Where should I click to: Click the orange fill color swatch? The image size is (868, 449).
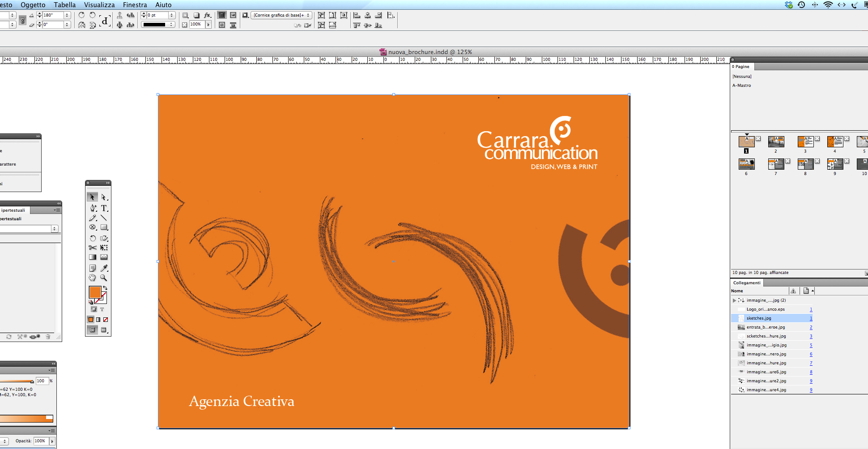point(95,292)
